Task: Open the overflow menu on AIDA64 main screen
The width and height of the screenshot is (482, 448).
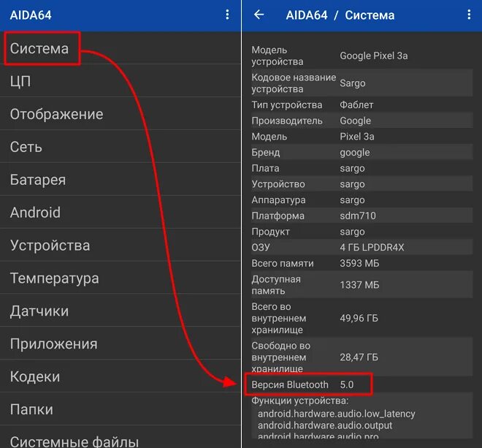Action: coord(227,15)
